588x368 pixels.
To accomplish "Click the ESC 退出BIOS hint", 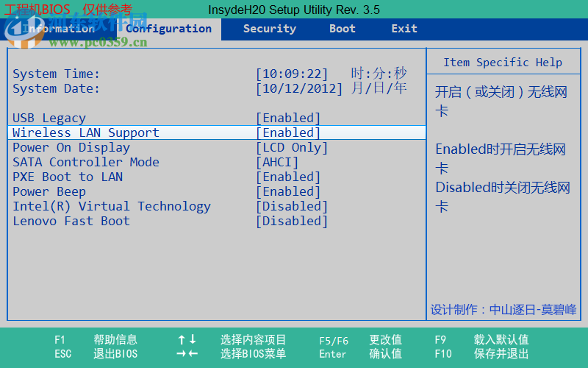I will (x=96, y=354).
